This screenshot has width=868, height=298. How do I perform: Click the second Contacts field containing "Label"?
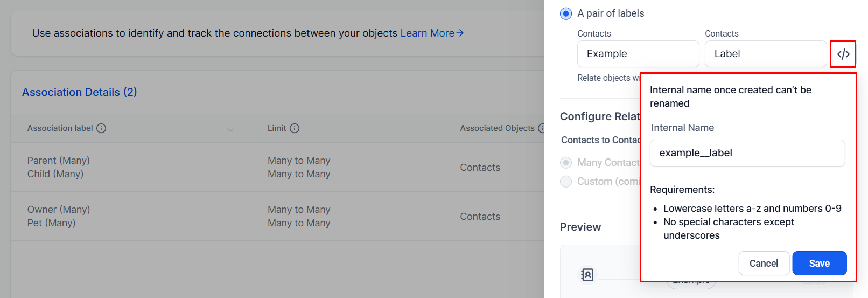point(765,54)
